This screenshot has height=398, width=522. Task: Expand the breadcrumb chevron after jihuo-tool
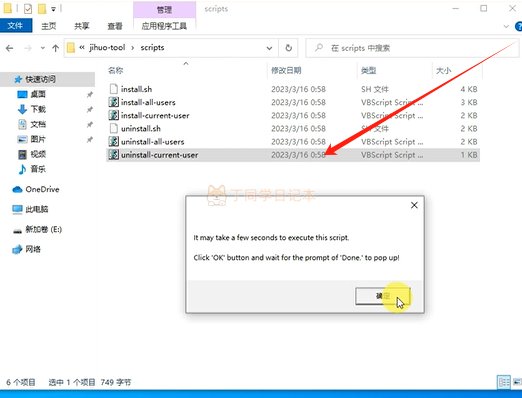pyautogui.click(x=133, y=48)
